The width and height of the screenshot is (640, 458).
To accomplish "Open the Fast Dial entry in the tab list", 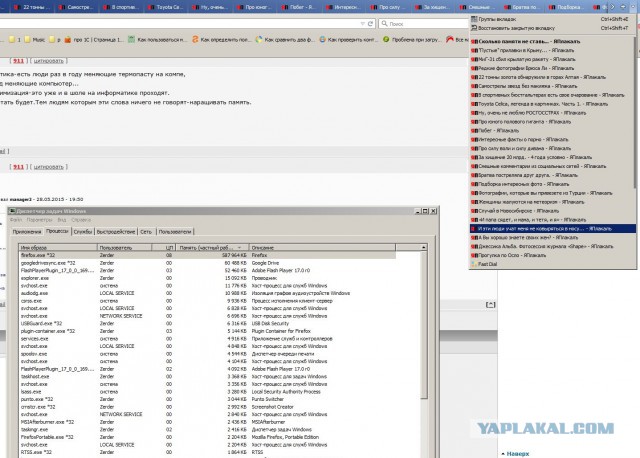I will (x=487, y=264).
